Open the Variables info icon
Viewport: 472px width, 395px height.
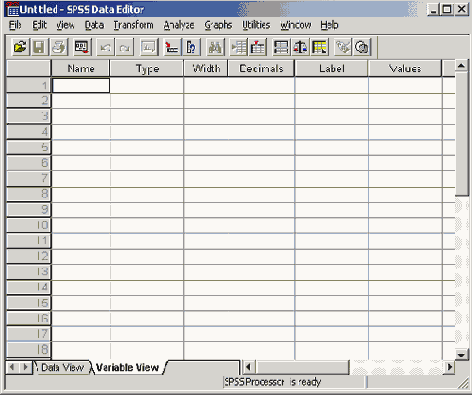coord(191,47)
